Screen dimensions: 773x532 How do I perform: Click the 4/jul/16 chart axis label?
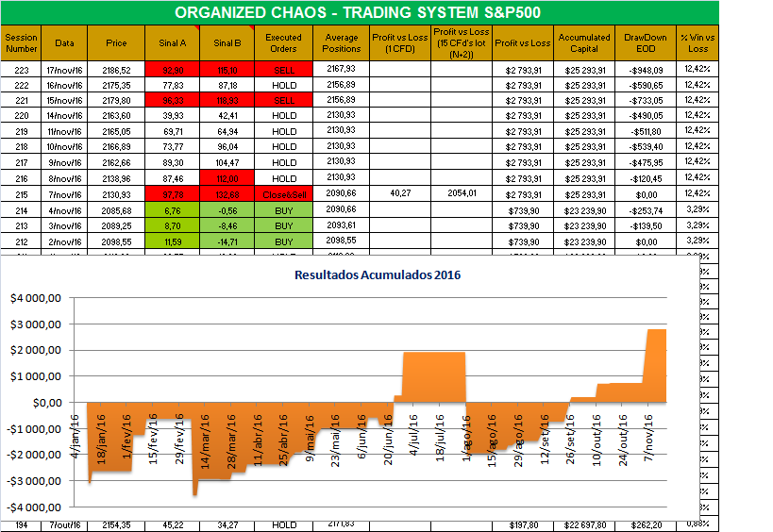pyautogui.click(x=413, y=435)
